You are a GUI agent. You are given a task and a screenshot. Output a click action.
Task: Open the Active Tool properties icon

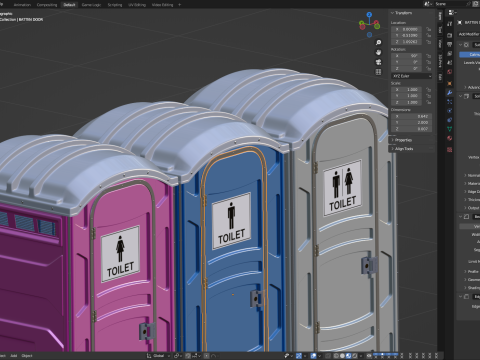(450, 23)
